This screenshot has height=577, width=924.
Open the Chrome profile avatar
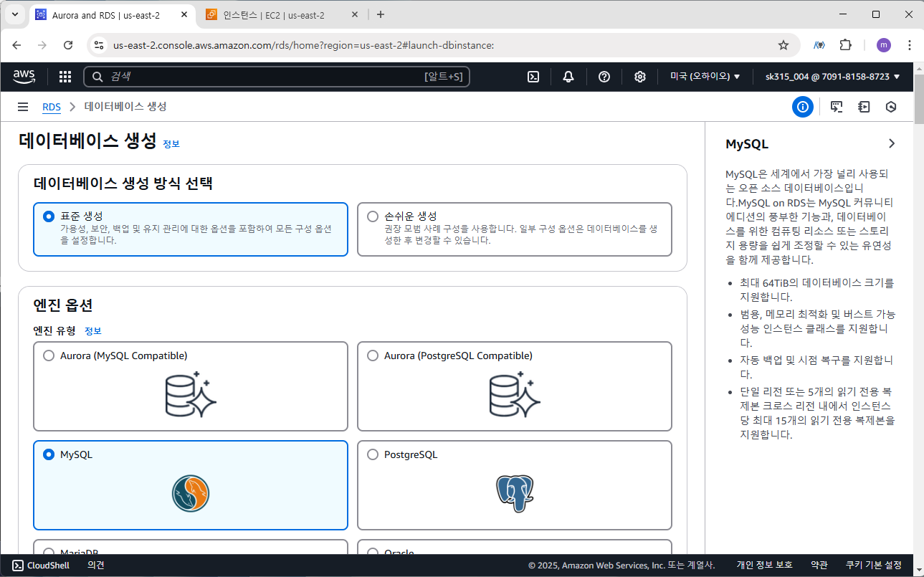(884, 45)
